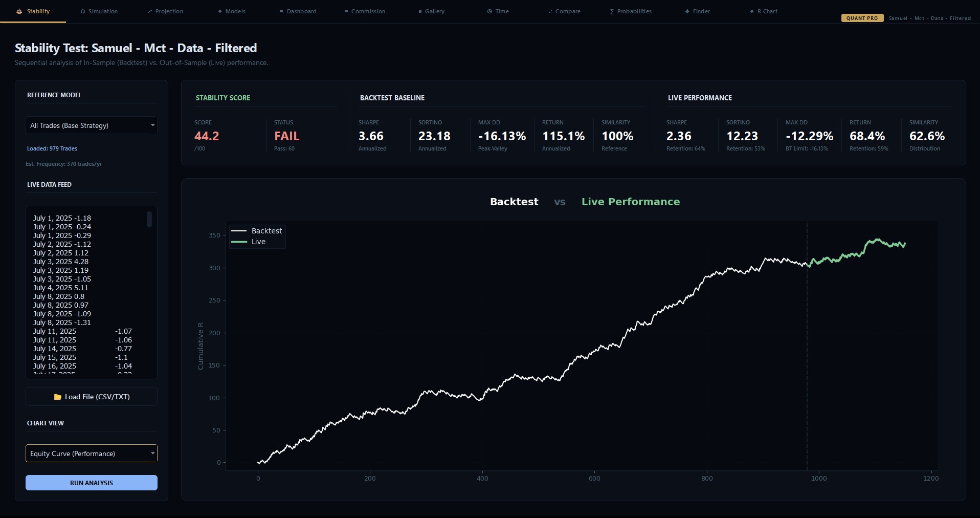Viewport: 980px width, 518px height.
Task: Select the stability score value 44.2
Action: point(207,136)
